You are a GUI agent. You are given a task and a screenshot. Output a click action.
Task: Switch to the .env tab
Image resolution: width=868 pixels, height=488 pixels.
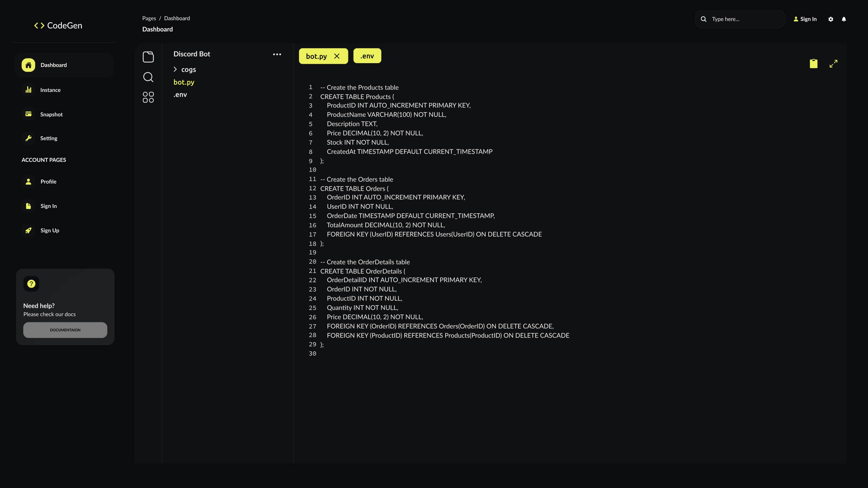367,56
